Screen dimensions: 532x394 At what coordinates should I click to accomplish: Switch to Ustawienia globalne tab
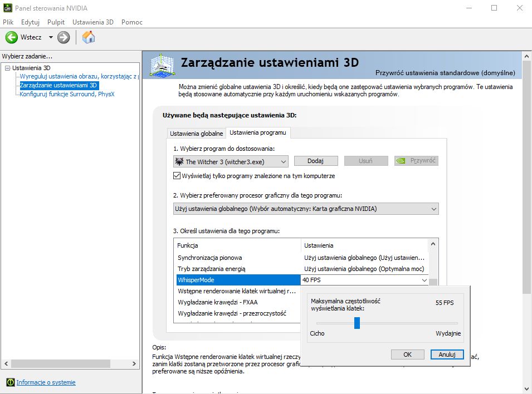pyautogui.click(x=197, y=133)
